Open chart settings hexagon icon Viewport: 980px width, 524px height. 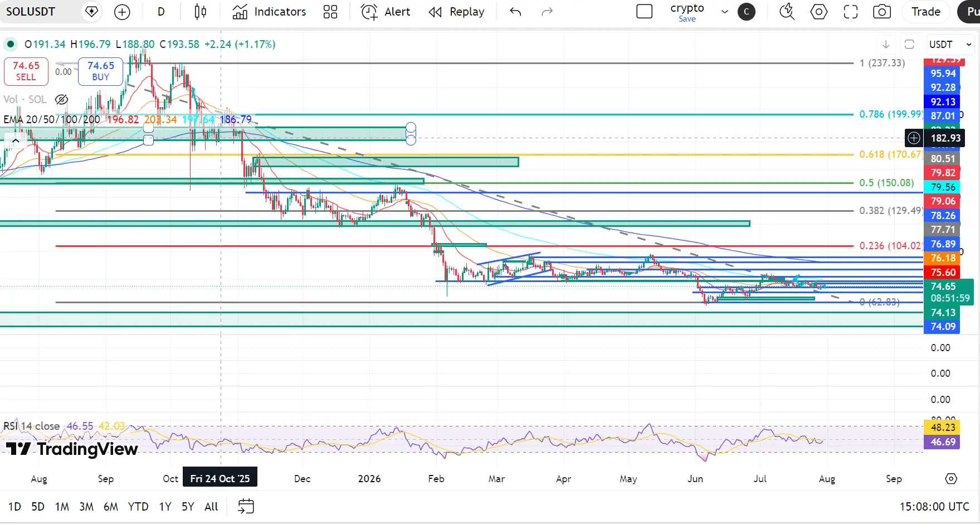[x=819, y=12]
